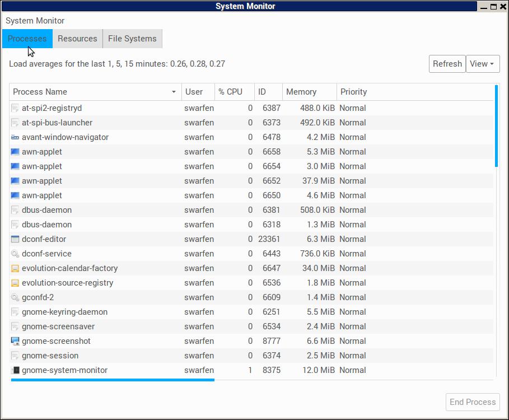Viewport: 509px width, 420px height.
Task: Open the File Systems tab
Action: pos(132,39)
